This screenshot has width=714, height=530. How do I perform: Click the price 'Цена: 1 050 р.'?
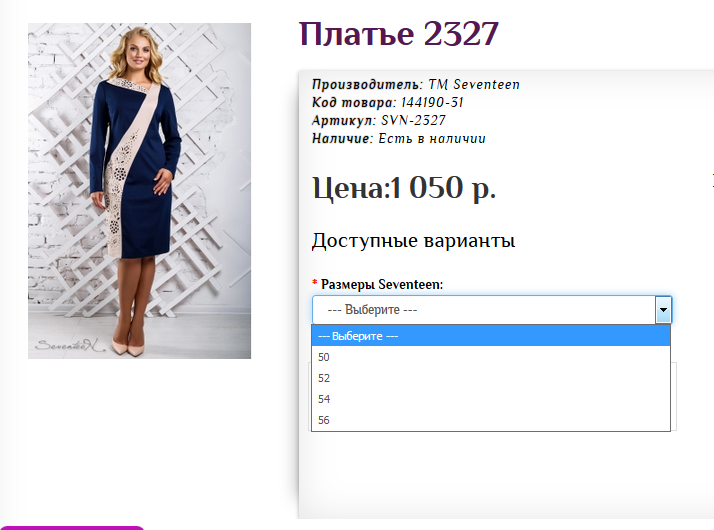404,188
